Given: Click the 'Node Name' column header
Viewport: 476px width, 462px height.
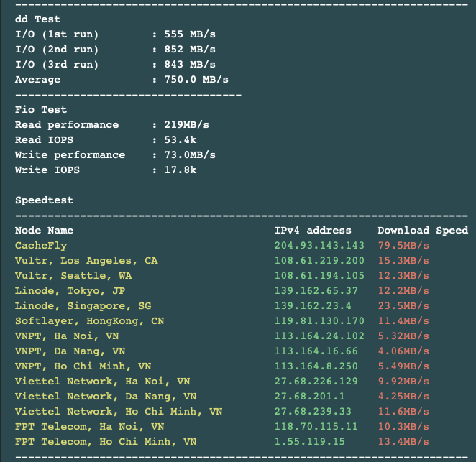Looking at the screenshot, I should click(x=45, y=231).
